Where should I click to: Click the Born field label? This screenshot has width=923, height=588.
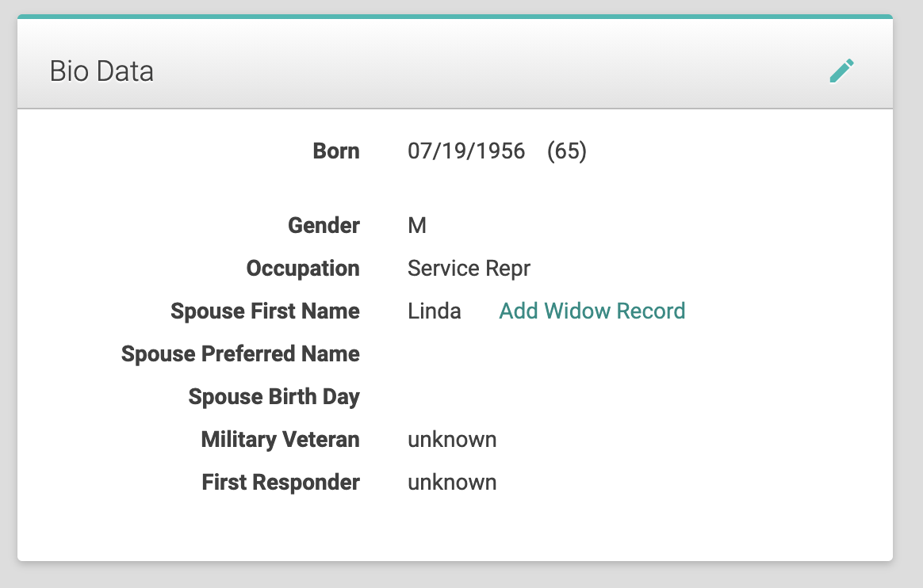336,151
